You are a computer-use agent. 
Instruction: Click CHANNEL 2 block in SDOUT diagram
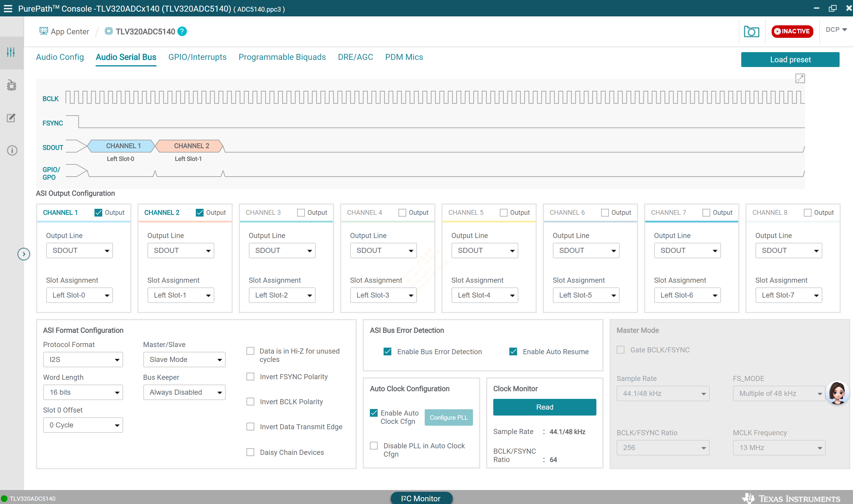(x=190, y=146)
